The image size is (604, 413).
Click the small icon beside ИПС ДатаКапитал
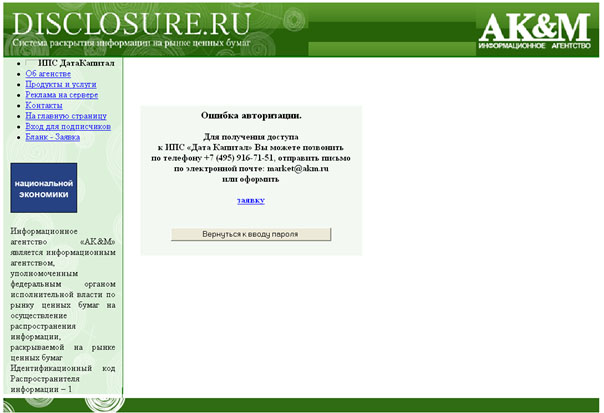click(31, 63)
